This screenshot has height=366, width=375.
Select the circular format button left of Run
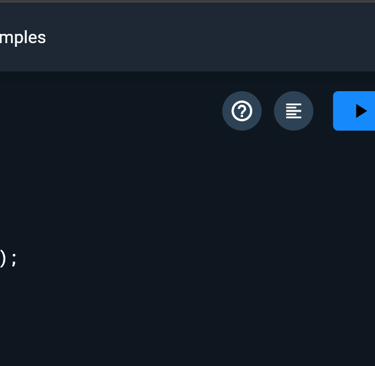(x=293, y=111)
